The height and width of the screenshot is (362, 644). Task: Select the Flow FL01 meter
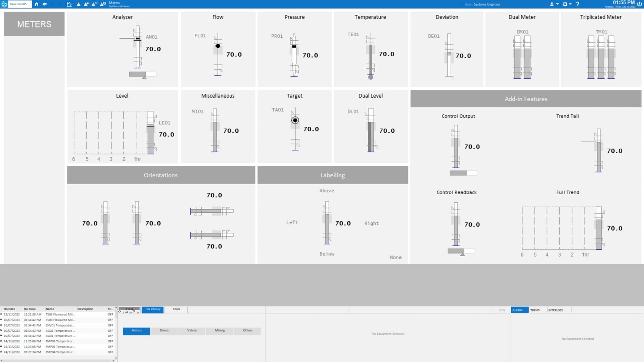[x=218, y=54]
